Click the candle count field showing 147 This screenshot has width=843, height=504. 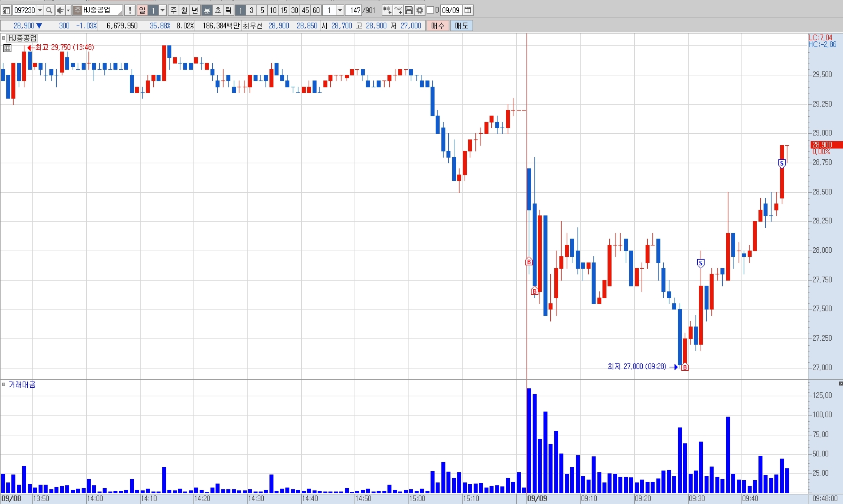pos(354,10)
